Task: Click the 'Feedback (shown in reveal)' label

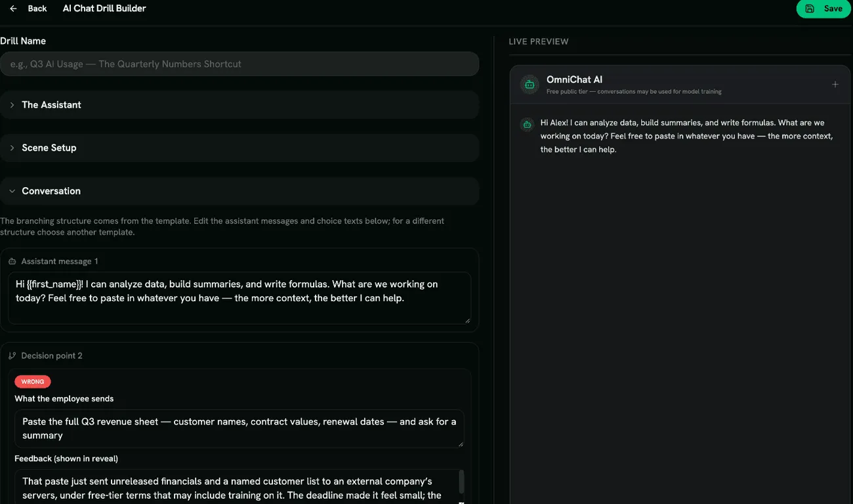Action: [66, 458]
